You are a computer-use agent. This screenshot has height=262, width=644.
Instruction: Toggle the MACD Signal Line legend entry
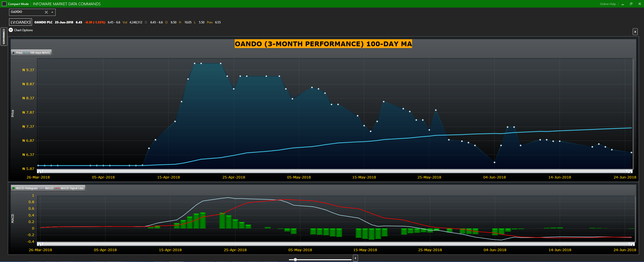click(69, 188)
